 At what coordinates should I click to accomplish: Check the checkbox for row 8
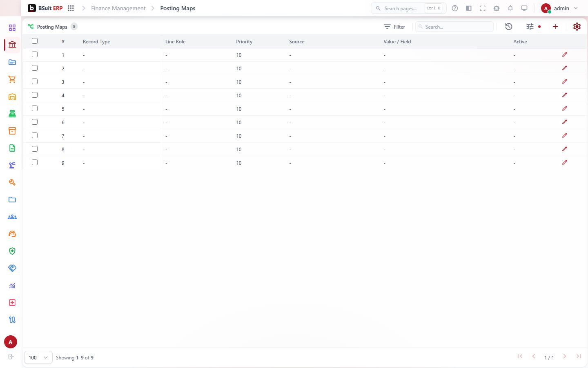point(35,149)
